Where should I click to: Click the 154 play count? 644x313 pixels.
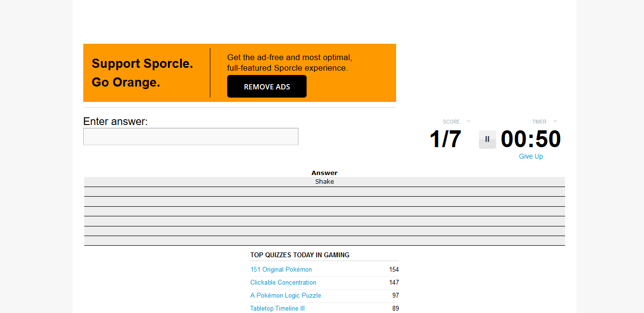click(x=394, y=270)
